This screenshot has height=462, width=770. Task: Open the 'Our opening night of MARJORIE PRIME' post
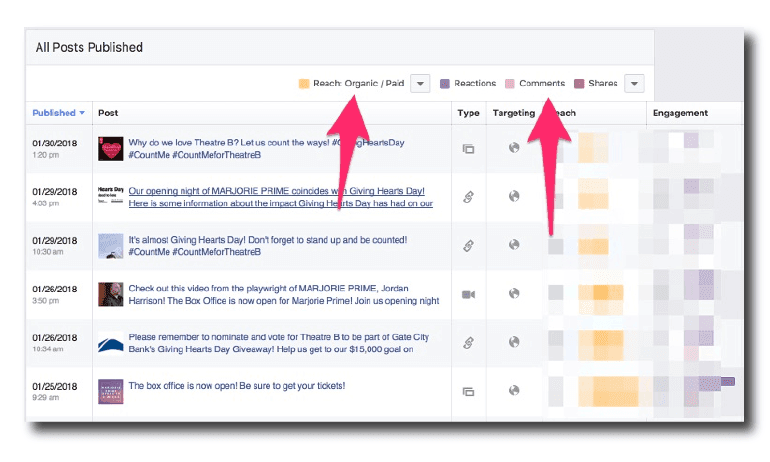pyautogui.click(x=280, y=197)
